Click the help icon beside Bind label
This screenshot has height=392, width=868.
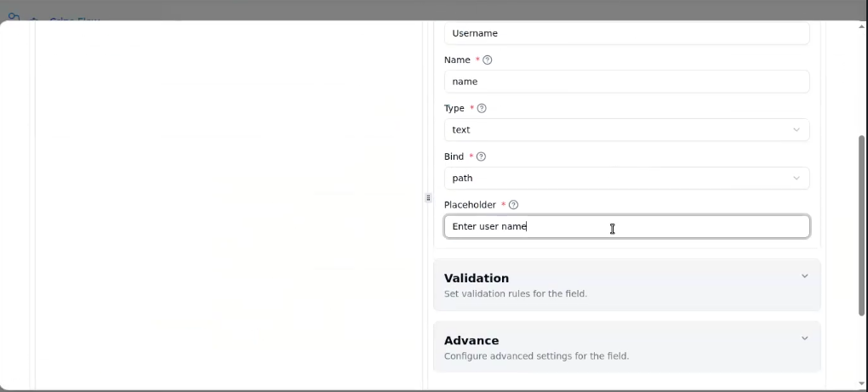[481, 157]
